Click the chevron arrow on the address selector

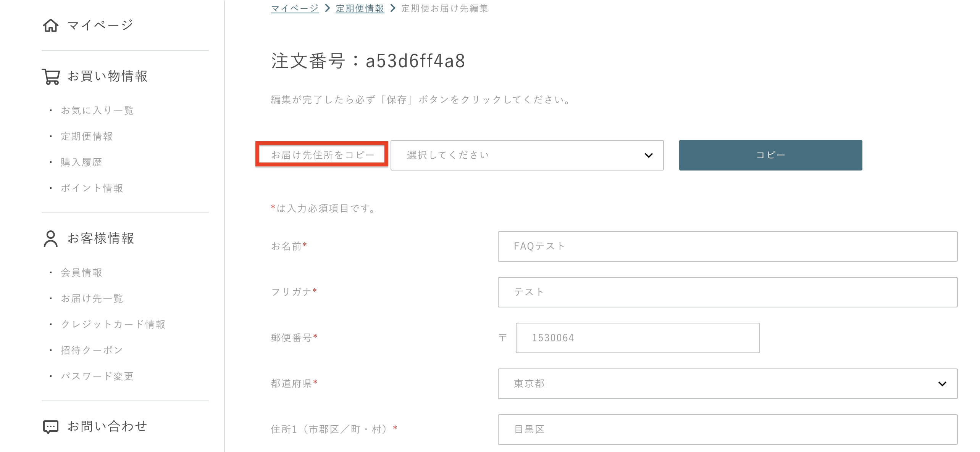648,155
